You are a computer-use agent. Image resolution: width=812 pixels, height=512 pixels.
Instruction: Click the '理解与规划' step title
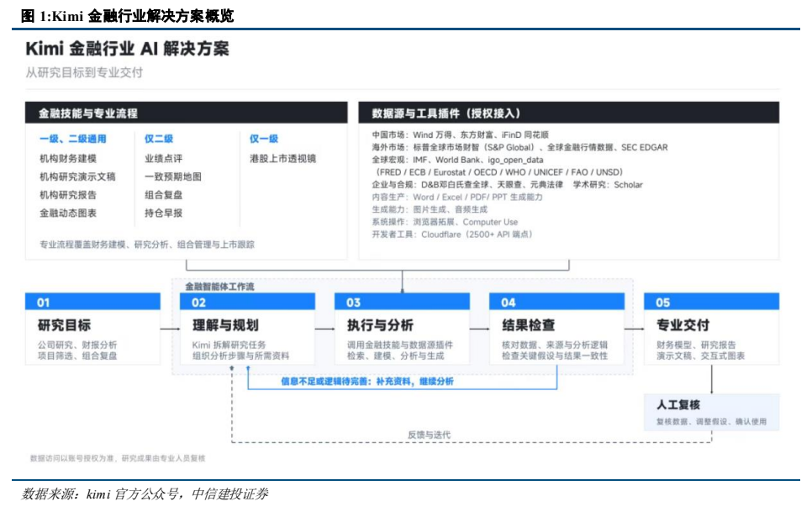pos(225,325)
